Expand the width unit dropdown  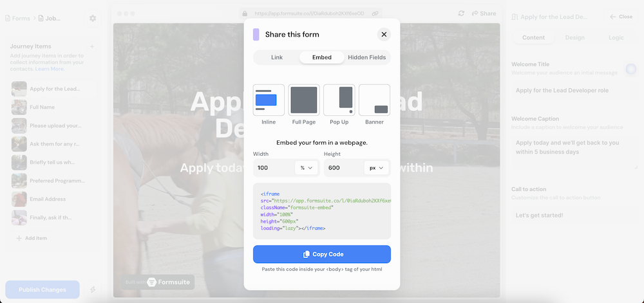tap(307, 168)
